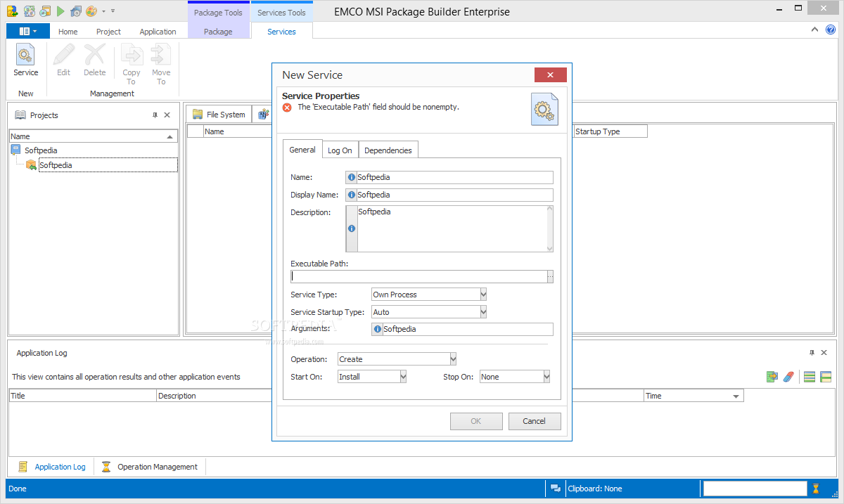
Task: Click the sort arrow in Projects Name header
Action: [x=170, y=136]
